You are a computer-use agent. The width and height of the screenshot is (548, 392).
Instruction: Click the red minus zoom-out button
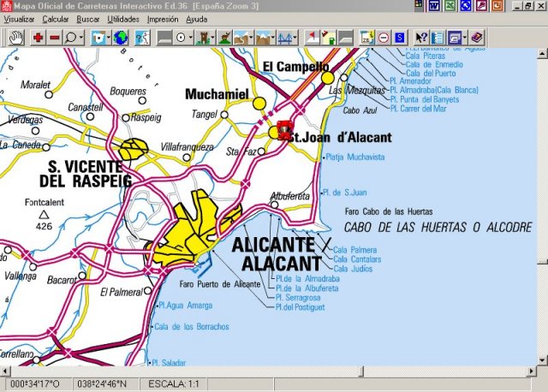pyautogui.click(x=54, y=38)
